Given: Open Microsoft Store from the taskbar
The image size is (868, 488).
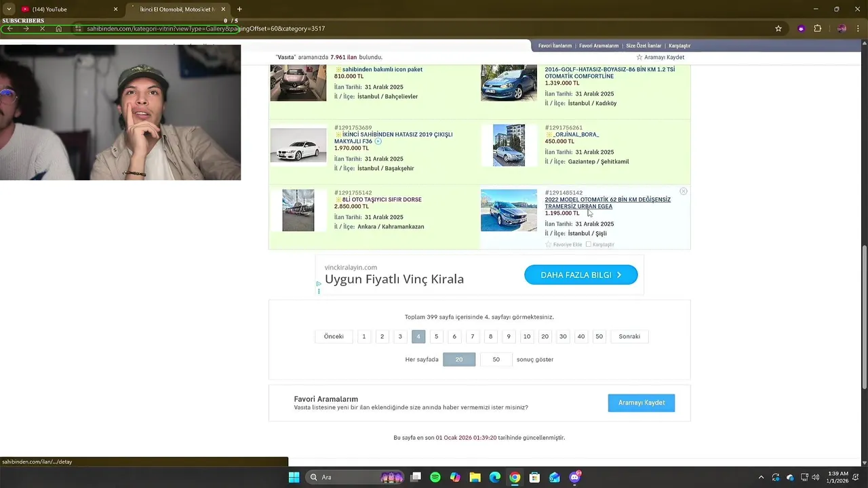Looking at the screenshot, I should 535,477.
